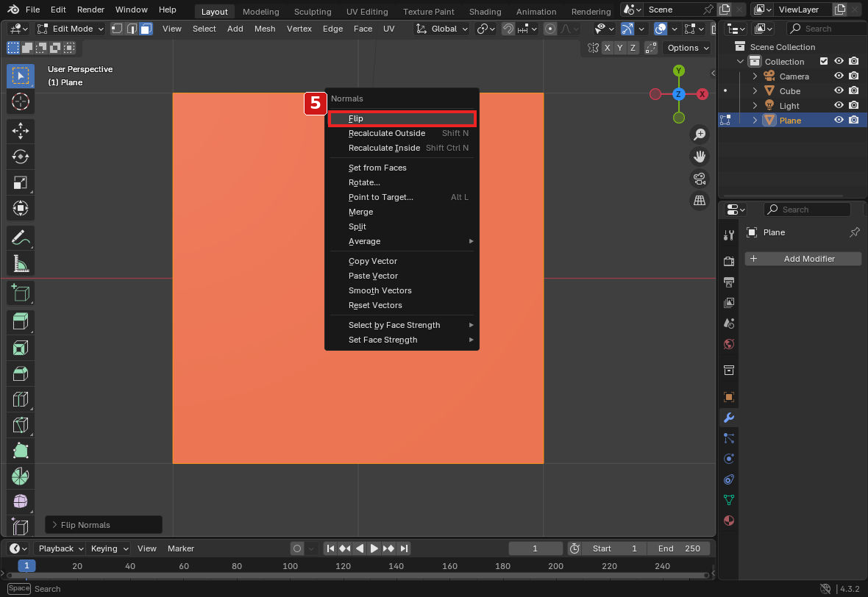
Task: Open the Playback dropdown menu
Action: pyautogui.click(x=60, y=549)
